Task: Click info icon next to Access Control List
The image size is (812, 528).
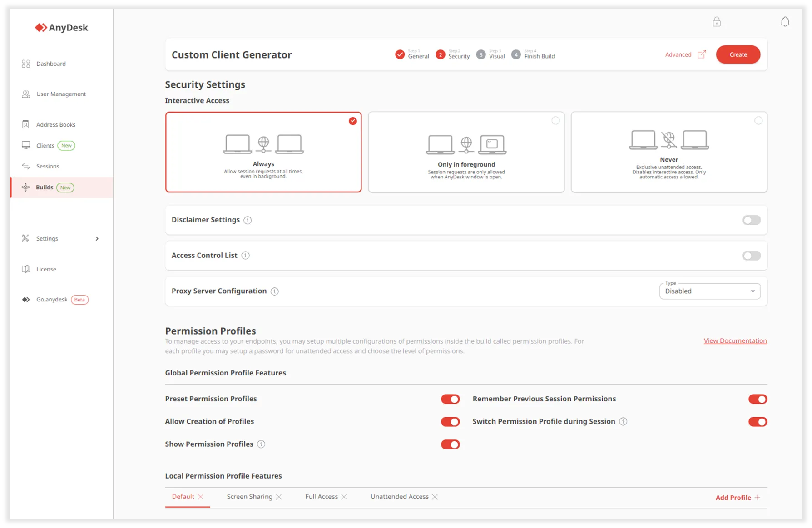Action: click(245, 256)
